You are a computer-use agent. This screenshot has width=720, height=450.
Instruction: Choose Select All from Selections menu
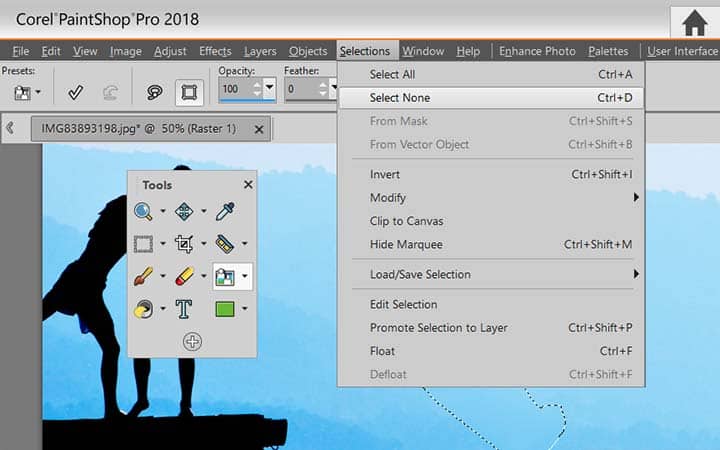tap(491, 74)
